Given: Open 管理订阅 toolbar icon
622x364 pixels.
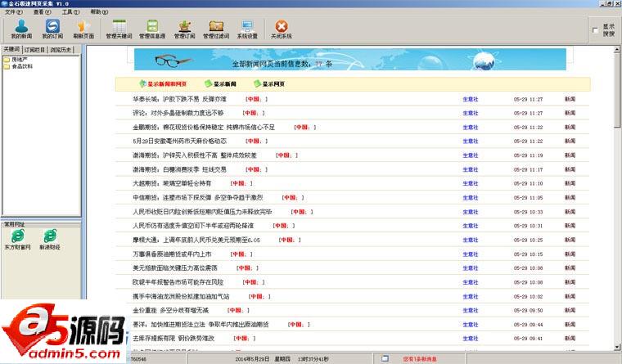Looking at the screenshot, I should tap(184, 29).
